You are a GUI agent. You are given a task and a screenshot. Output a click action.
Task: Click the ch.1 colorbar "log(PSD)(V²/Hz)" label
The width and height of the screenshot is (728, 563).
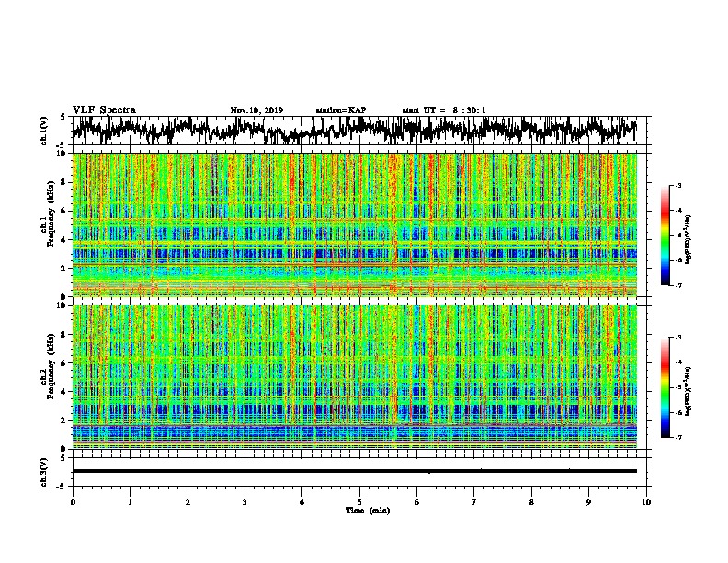(688, 239)
